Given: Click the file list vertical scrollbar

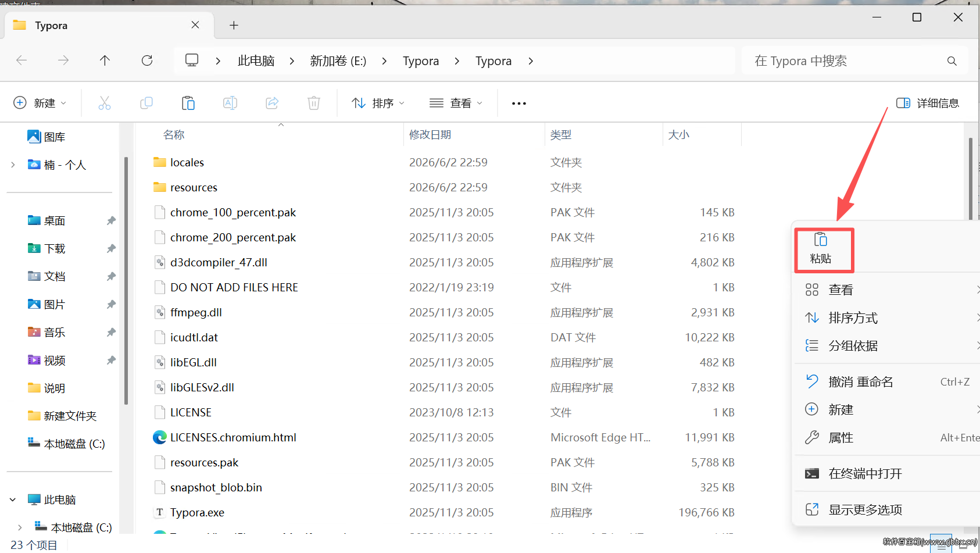Looking at the screenshot, I should [x=970, y=180].
